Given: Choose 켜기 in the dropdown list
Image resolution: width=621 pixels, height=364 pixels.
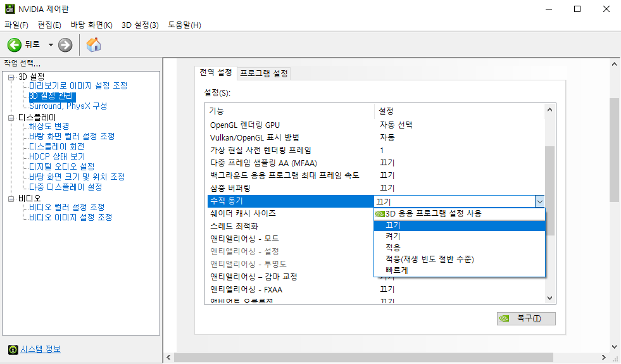Looking at the screenshot, I should pyautogui.click(x=460, y=237).
